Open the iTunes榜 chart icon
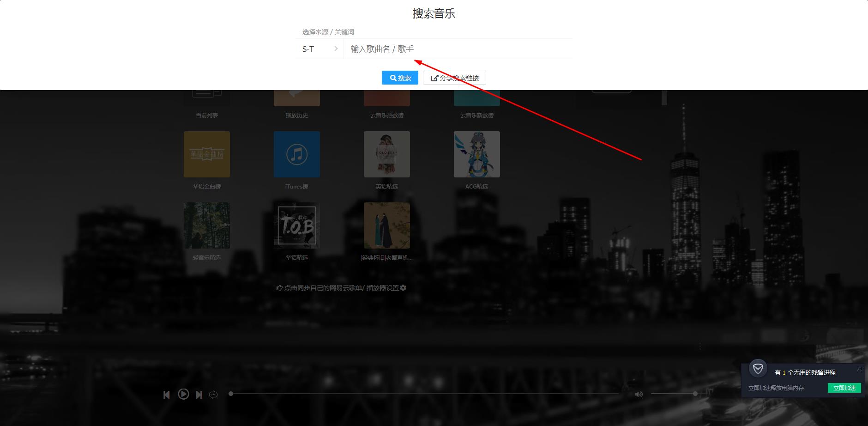The image size is (868, 426). 296,154
